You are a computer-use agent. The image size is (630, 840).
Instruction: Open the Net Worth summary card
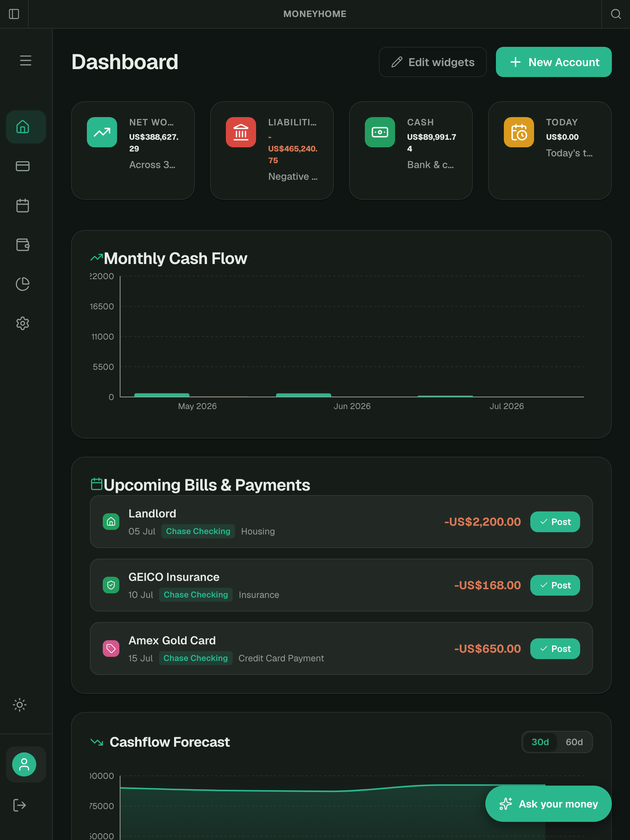pos(133,150)
